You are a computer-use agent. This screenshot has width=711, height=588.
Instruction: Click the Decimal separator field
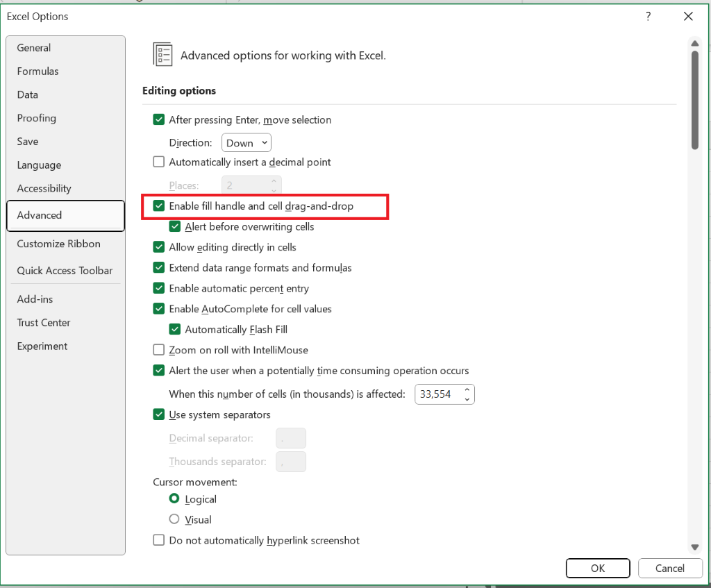[291, 438]
